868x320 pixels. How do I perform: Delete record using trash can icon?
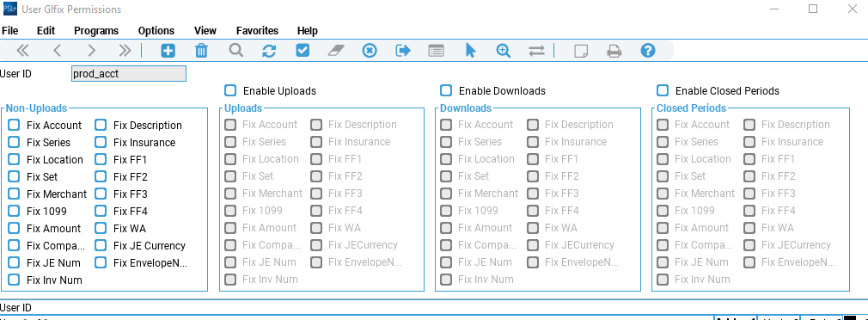(201, 51)
